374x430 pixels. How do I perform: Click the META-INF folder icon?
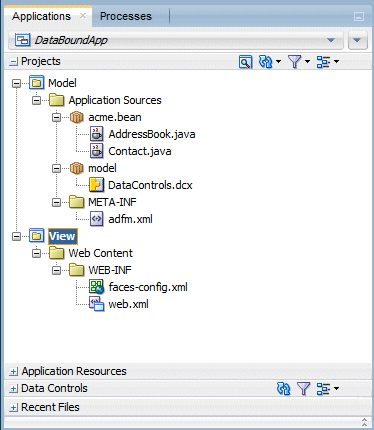(76, 202)
